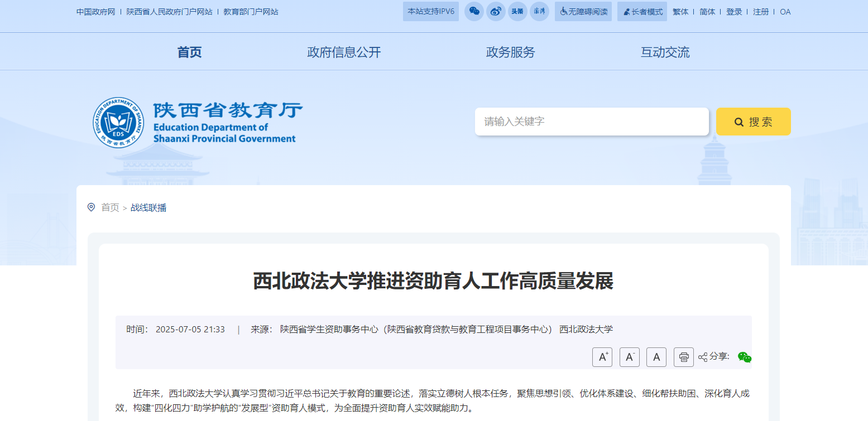The height and width of the screenshot is (421, 868).
Task: Decrease font size with A- button
Action: pos(630,357)
